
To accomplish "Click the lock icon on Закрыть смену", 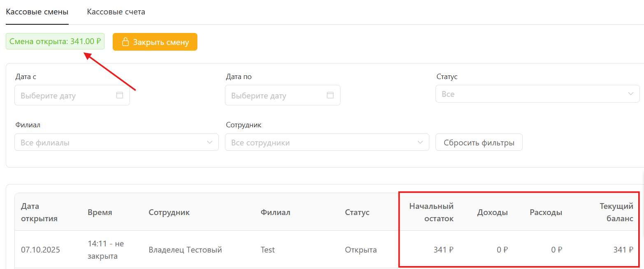I will (126, 42).
